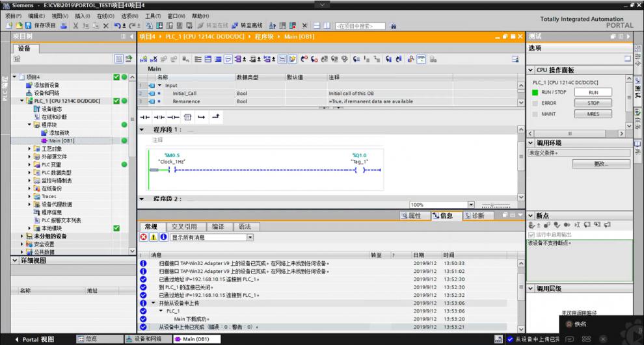Click the 更改... button
This screenshot has height=345, width=644.
pyautogui.click(x=601, y=164)
